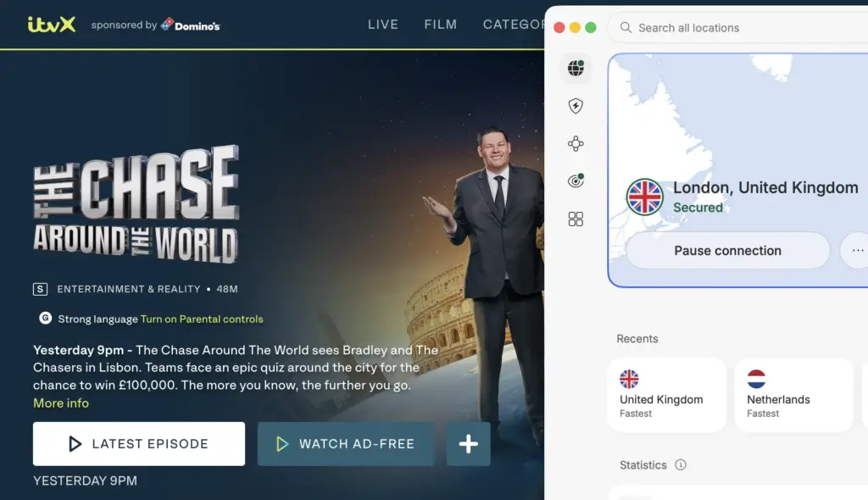Click the subtitles S badge icon
868x500 pixels.
40,289
